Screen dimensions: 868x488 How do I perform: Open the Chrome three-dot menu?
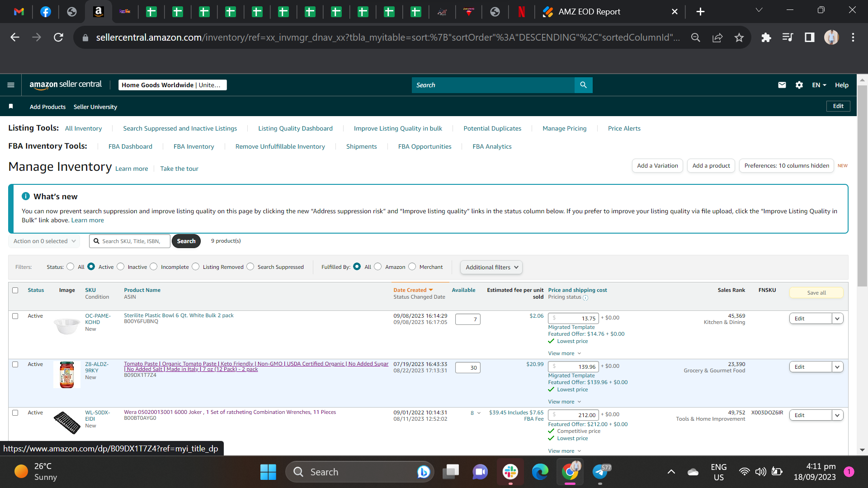(853, 38)
